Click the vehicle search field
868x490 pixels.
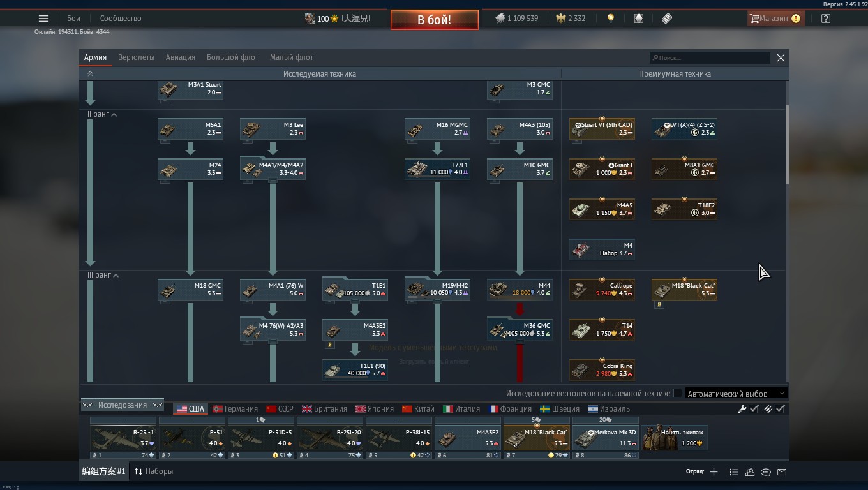point(710,58)
